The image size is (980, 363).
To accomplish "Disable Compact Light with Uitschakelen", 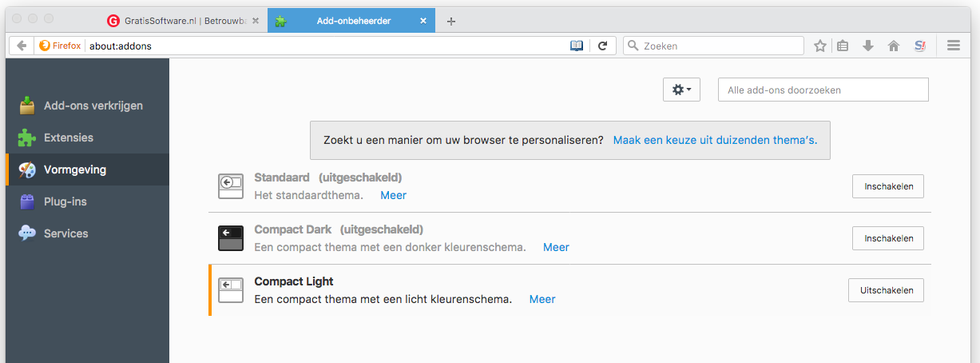I will click(886, 290).
